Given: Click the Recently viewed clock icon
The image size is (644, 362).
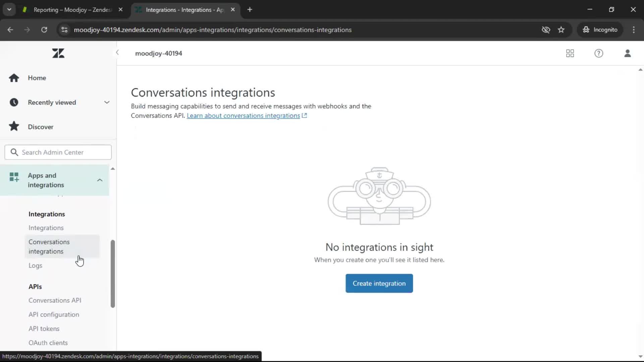Looking at the screenshot, I should [x=14, y=102].
